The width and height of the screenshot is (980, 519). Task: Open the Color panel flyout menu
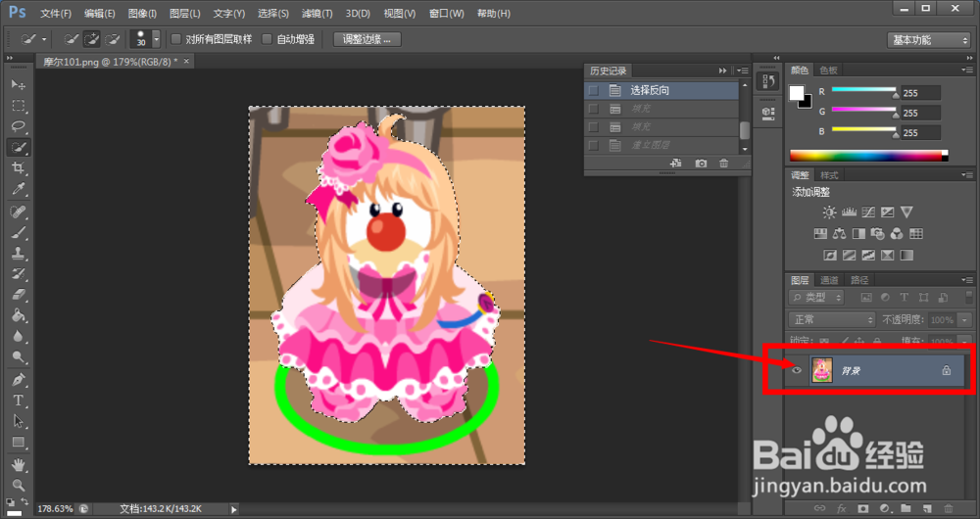pyautogui.click(x=967, y=70)
